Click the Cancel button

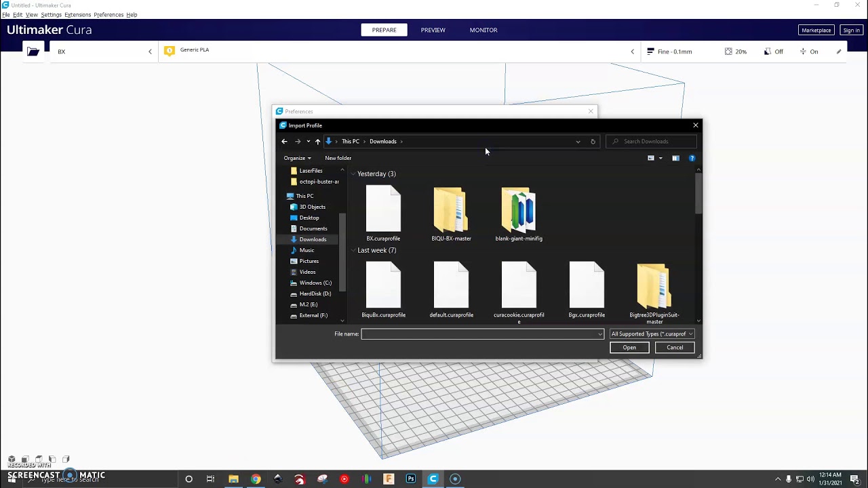pyautogui.click(x=675, y=348)
